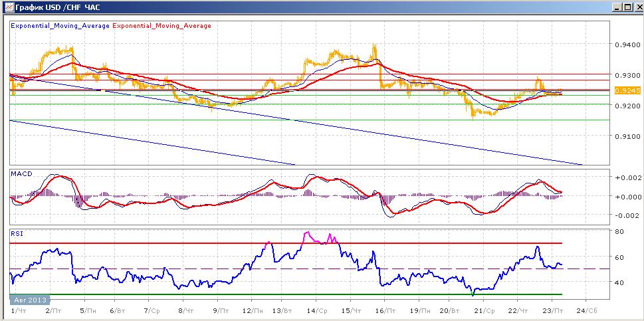Click the red RSI overbought line at 70

point(285,243)
